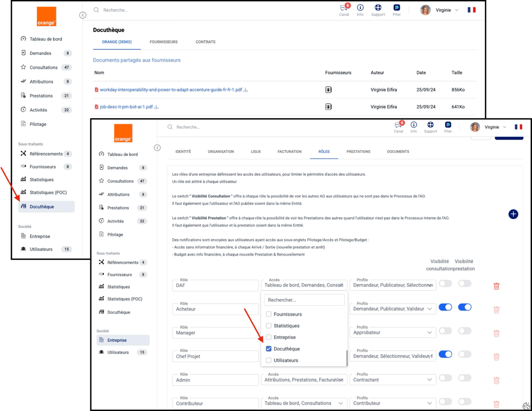This screenshot has height=411, width=532.
Task: Open Canal messages in the back window header
Action: [344, 9]
